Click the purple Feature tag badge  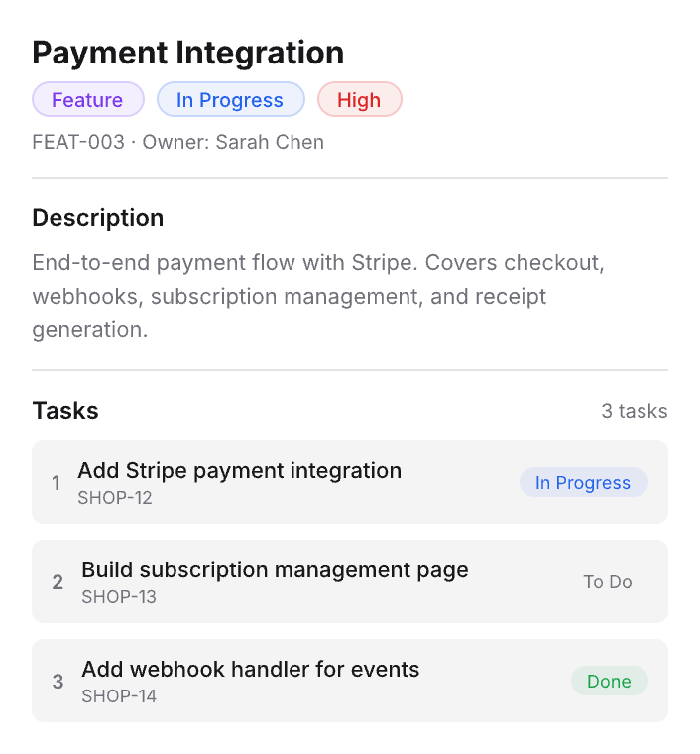(x=87, y=100)
